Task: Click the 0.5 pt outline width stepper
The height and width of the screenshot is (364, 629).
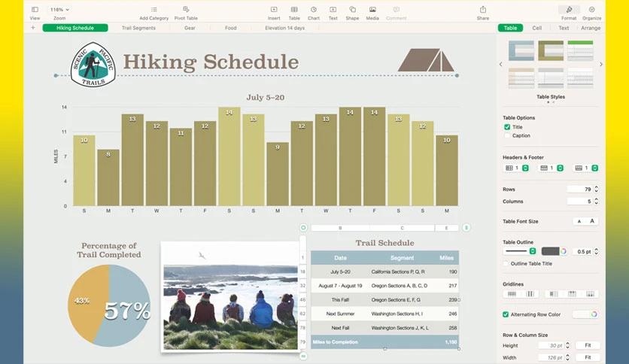Action: point(596,251)
